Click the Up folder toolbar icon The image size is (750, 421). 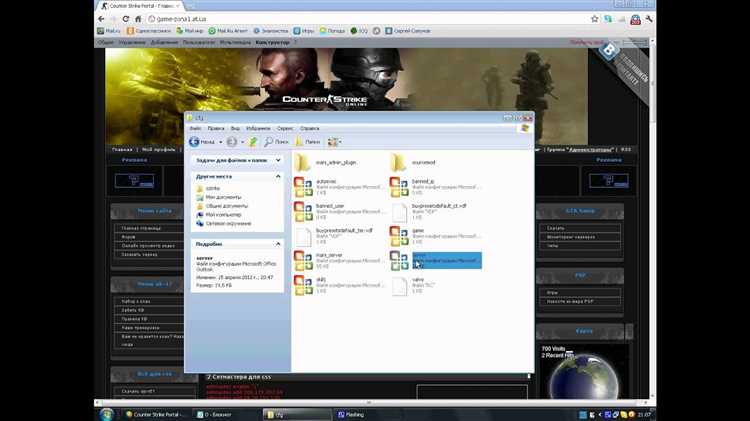coord(254,142)
